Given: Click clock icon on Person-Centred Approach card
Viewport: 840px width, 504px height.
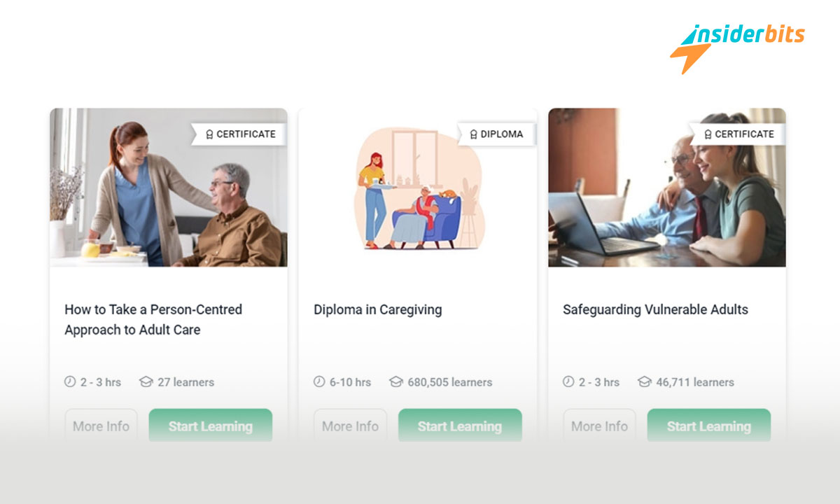Looking at the screenshot, I should (x=70, y=382).
